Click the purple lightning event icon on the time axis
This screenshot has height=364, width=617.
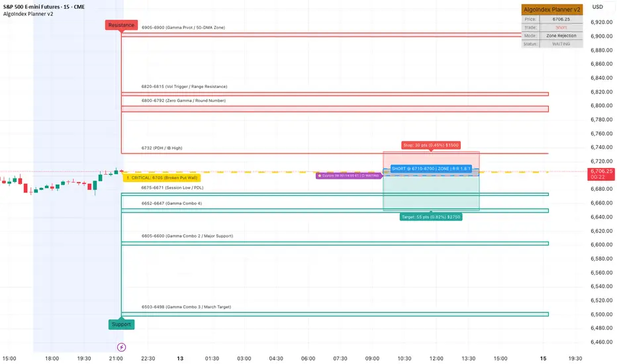click(121, 347)
